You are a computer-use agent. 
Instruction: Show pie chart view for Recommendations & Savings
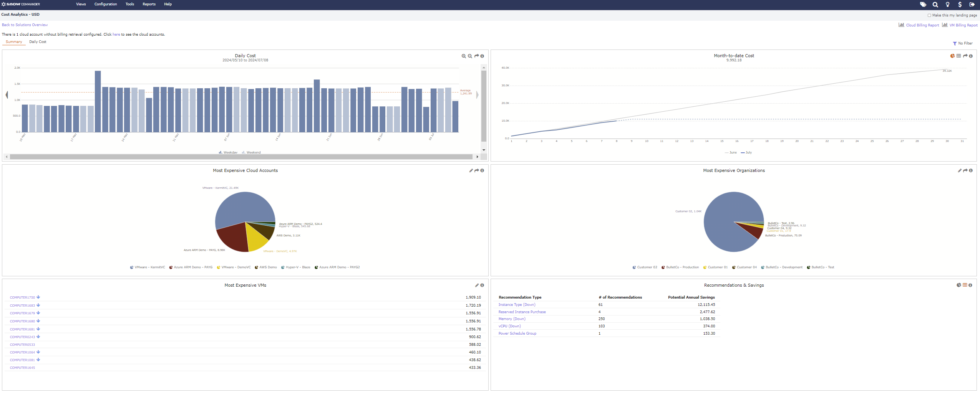coord(959,285)
